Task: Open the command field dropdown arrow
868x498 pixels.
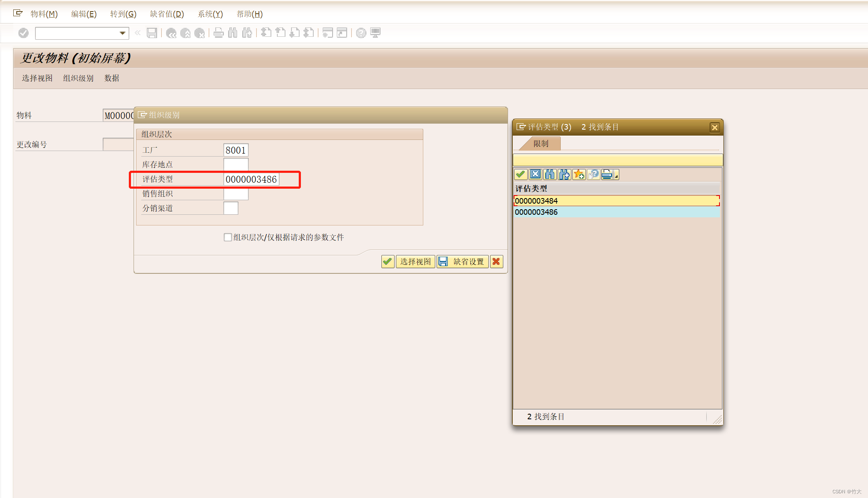Action: click(122, 33)
